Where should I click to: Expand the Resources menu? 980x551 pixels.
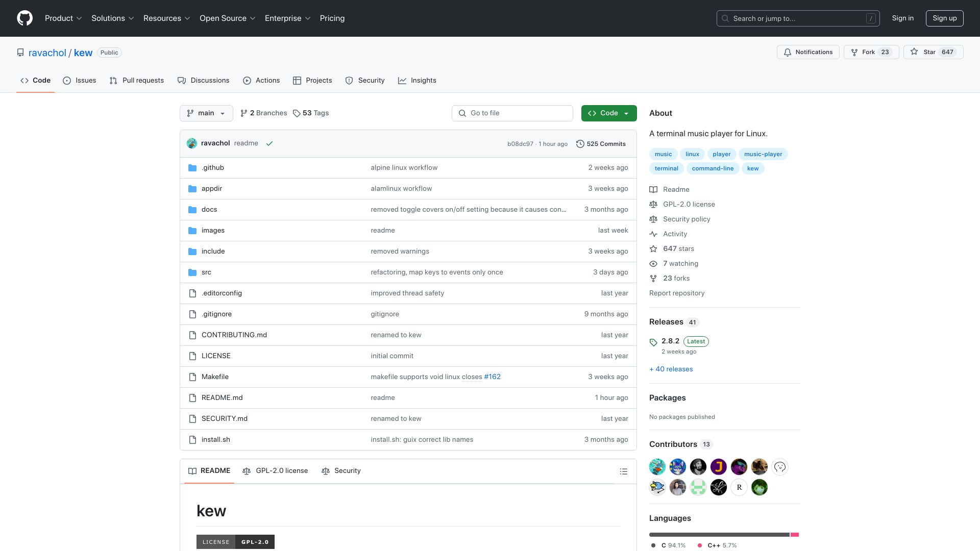pos(167,18)
